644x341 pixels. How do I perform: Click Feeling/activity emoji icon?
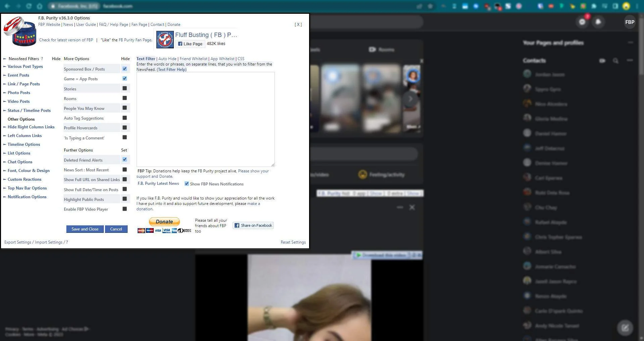click(362, 174)
